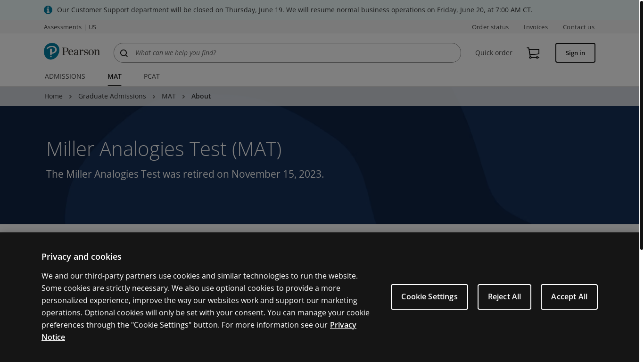Open Quick order

[493, 53]
